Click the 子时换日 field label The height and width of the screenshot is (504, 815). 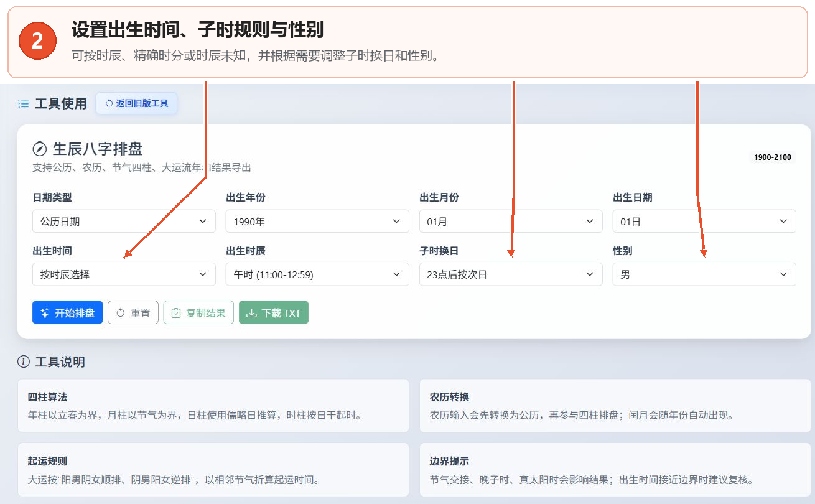pos(439,251)
